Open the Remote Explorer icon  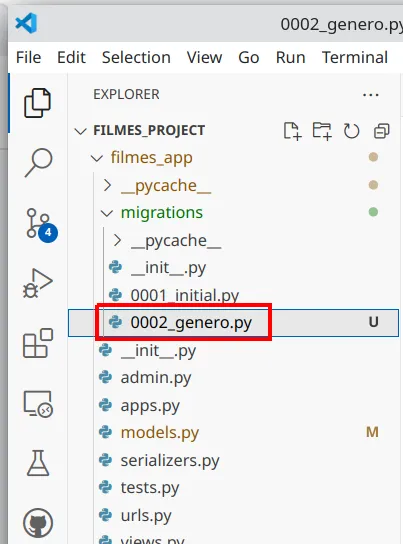38,404
